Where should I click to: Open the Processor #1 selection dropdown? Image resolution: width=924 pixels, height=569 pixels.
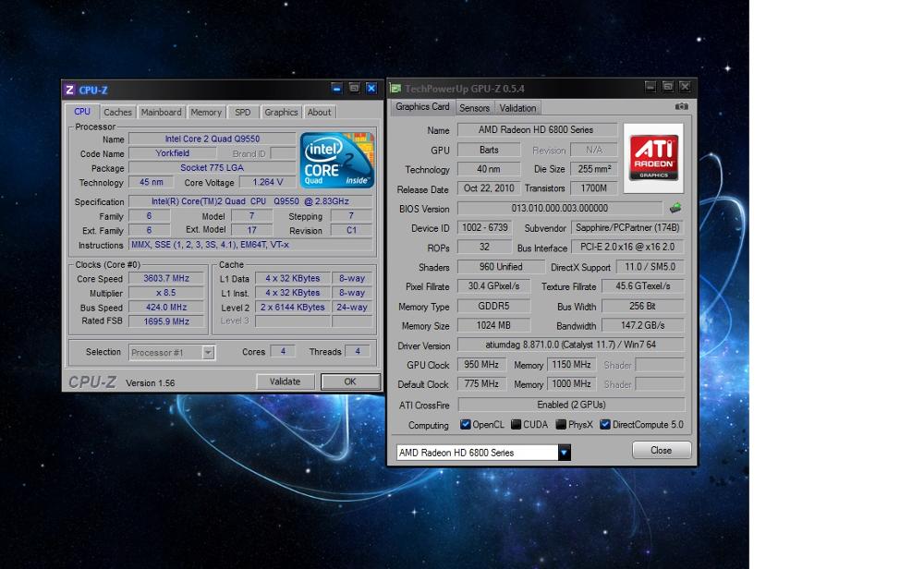tap(208, 352)
